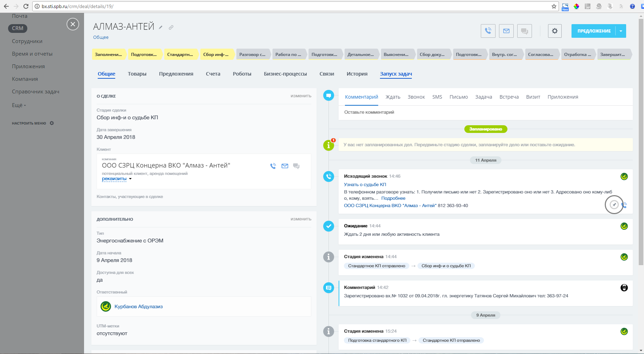The height and width of the screenshot is (354, 644).
Task: Select the Письмо activity tab
Action: pos(459,97)
